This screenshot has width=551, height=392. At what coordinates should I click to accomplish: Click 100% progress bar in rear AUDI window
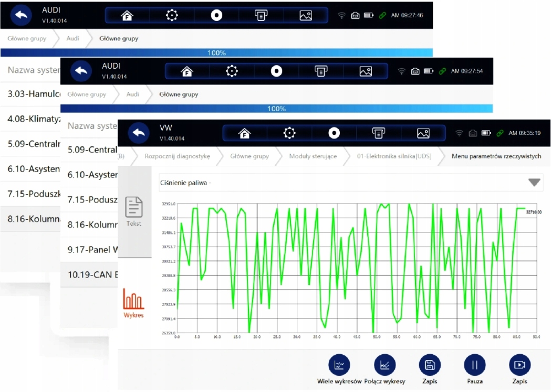click(x=216, y=52)
